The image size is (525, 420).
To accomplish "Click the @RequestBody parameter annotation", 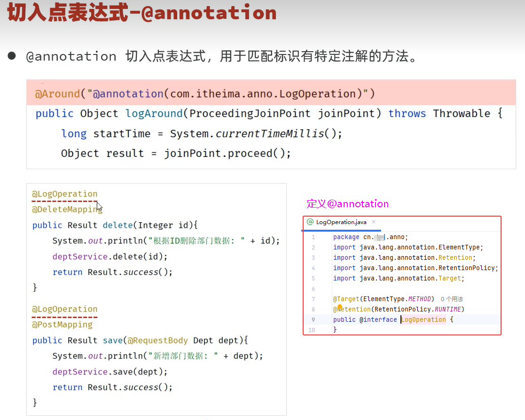I will click(157, 340).
